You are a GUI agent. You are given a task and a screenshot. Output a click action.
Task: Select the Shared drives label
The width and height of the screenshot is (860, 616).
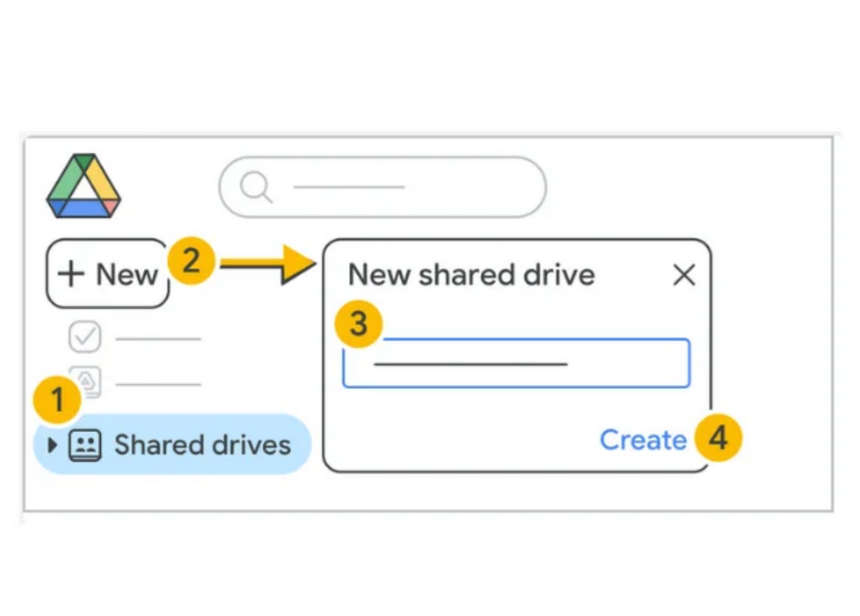202,445
